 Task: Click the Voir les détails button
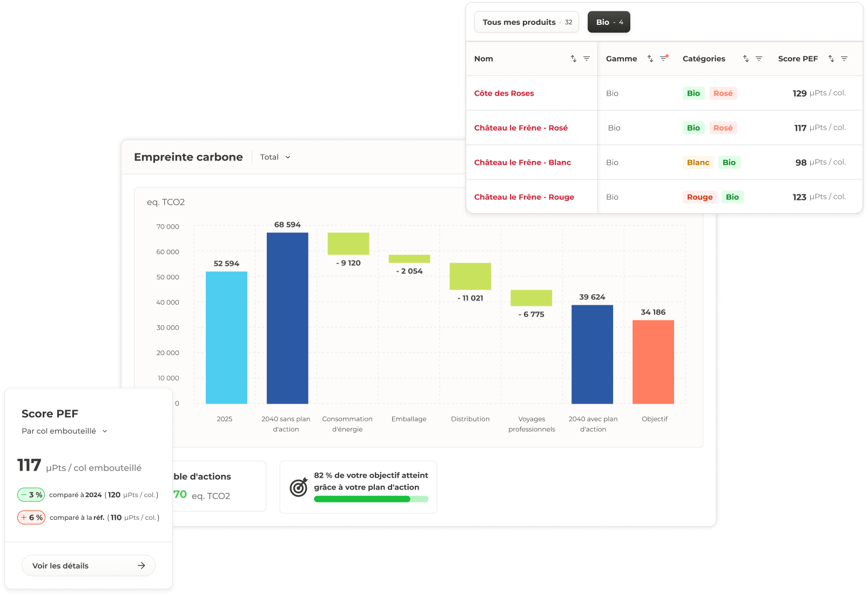click(89, 566)
